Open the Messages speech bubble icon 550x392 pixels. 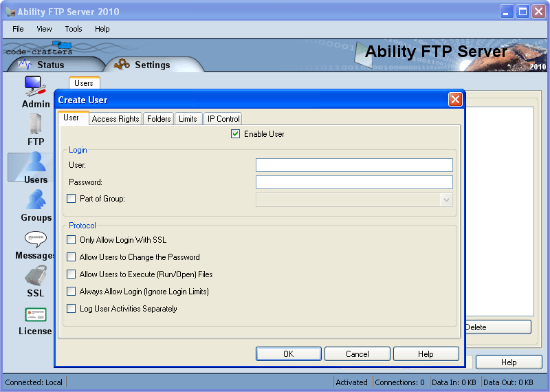click(x=36, y=239)
